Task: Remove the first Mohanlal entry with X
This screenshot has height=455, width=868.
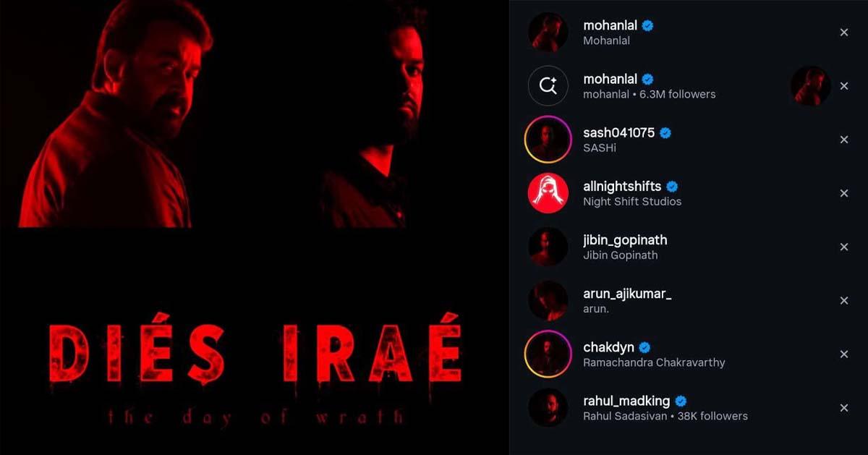Action: point(843,33)
